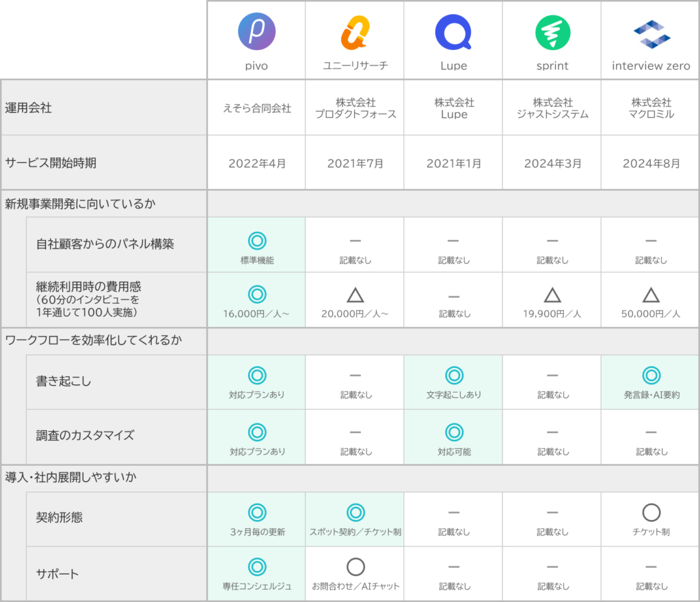Toggle sprint's △ mark for 継続利用時の費用感
Image resolution: width=700 pixels, height=602 pixels.
coord(552,294)
